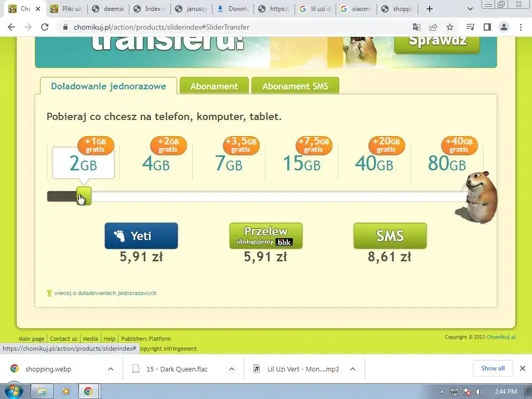Switch to the januscy tab

tap(191, 9)
